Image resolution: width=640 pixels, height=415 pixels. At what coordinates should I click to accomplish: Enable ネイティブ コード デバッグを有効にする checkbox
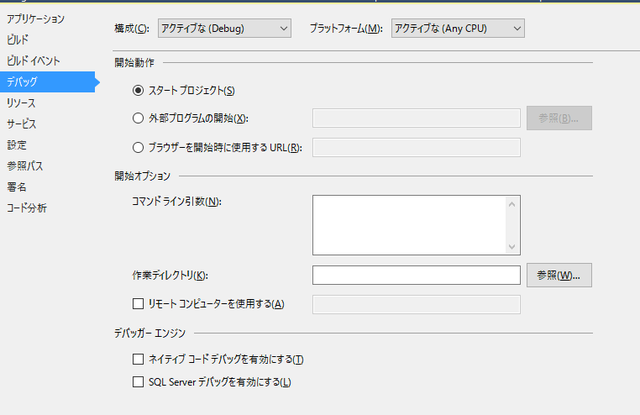click(138, 359)
